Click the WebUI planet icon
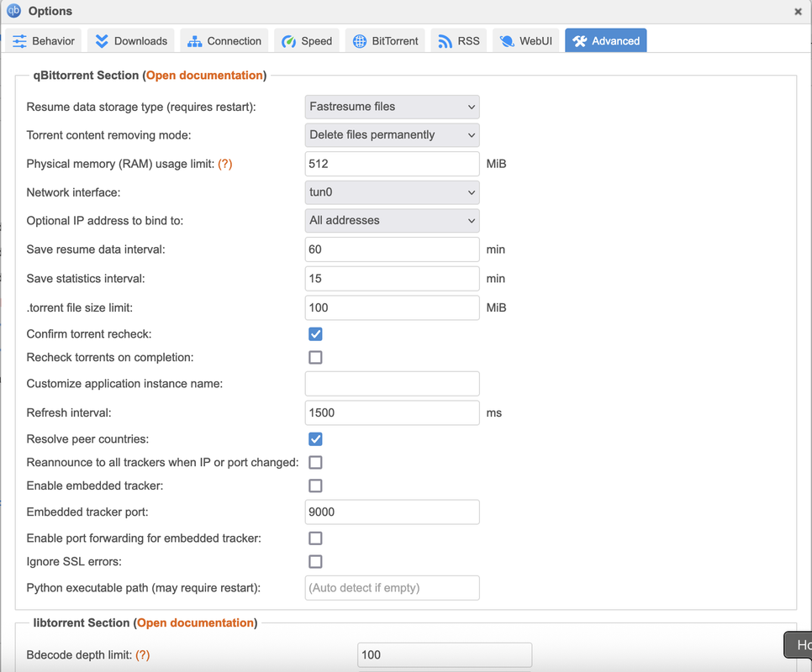The width and height of the screenshot is (812, 672). (507, 41)
